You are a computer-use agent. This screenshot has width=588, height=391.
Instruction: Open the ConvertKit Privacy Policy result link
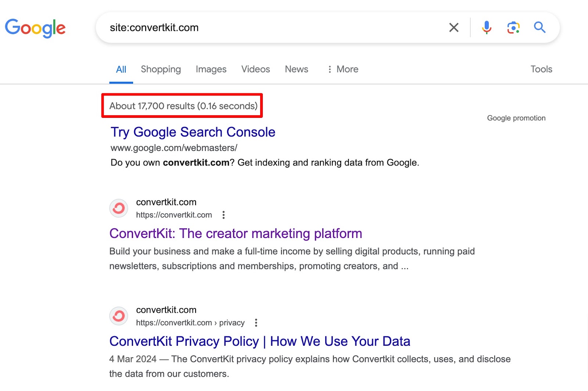click(x=260, y=341)
